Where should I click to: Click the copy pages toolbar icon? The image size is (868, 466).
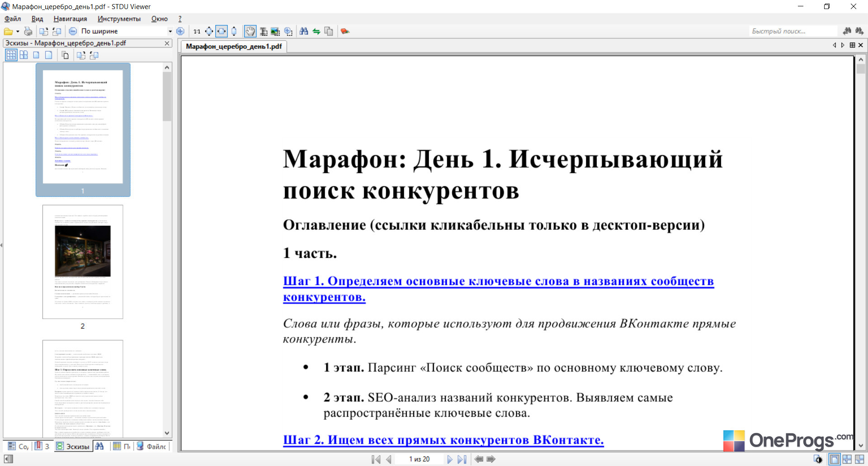click(329, 31)
